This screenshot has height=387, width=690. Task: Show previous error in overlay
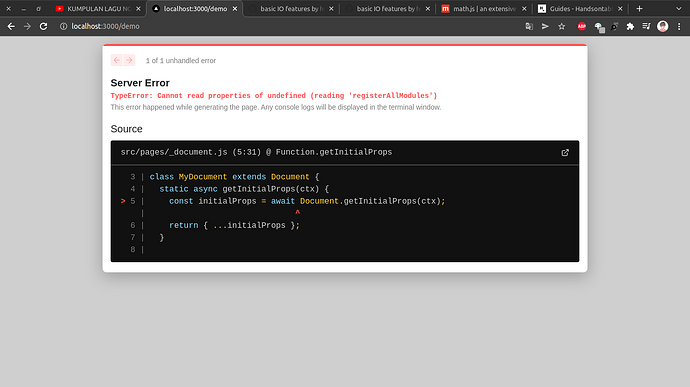click(117, 60)
